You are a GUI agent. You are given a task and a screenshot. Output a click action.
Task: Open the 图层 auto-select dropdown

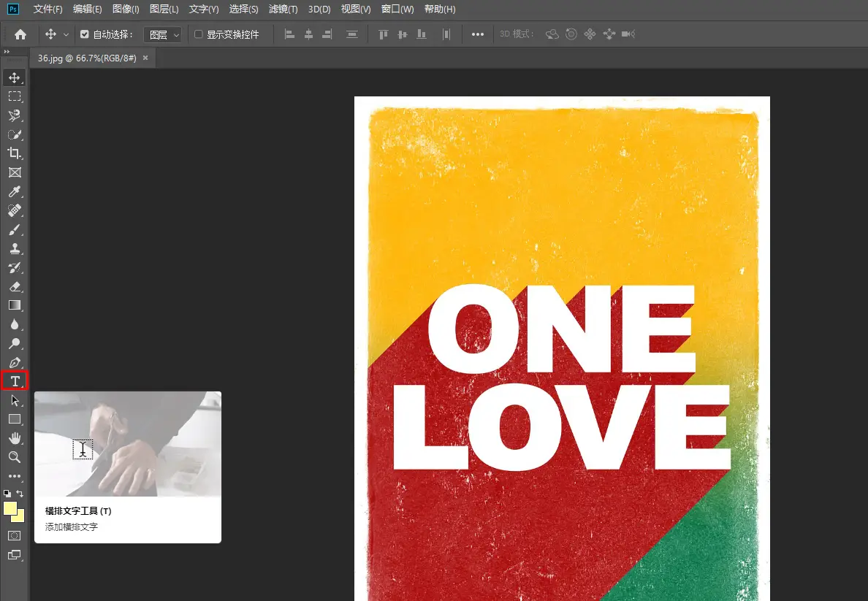tap(161, 34)
